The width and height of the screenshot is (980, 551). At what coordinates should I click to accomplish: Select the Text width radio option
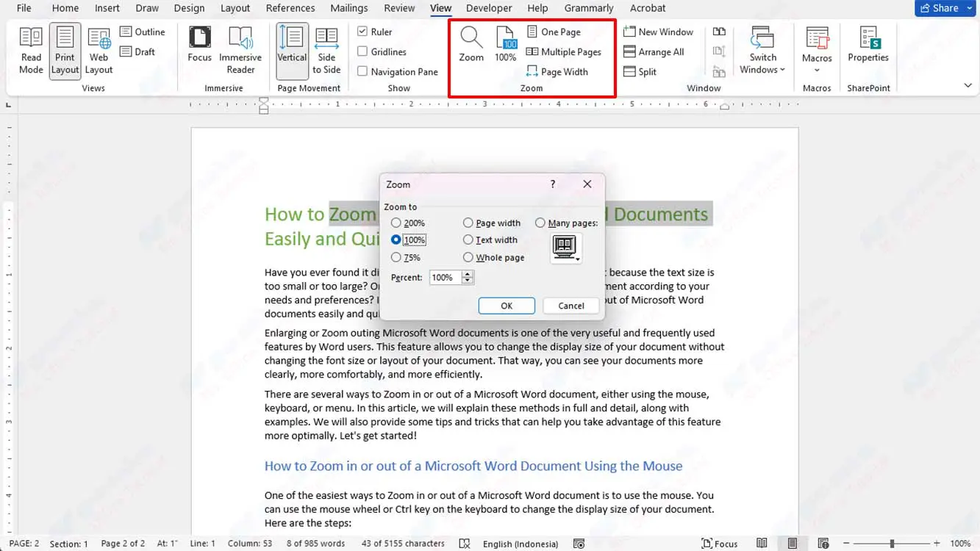468,240
